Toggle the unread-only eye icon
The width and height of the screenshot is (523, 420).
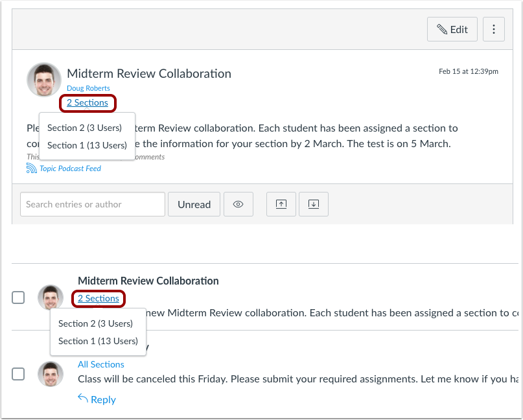click(x=238, y=204)
